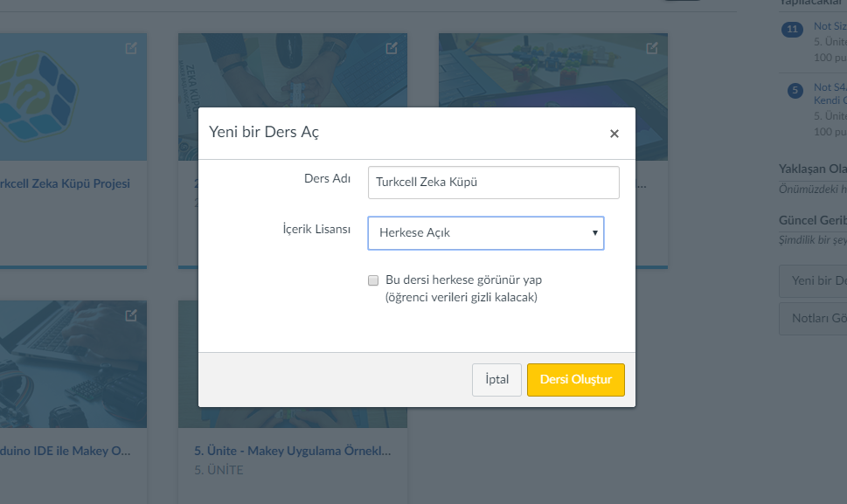
Task: Click the İptal button
Action: [496, 380]
